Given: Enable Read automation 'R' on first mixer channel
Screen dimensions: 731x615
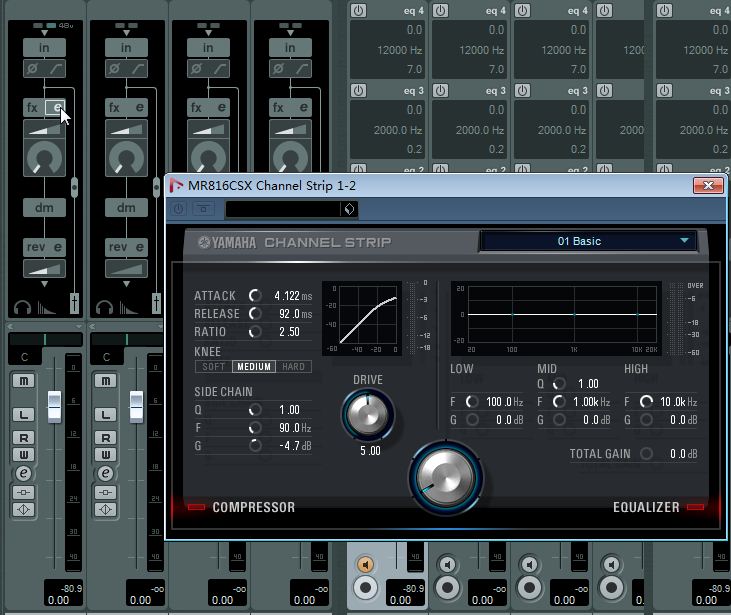Looking at the screenshot, I should pyautogui.click(x=23, y=437).
